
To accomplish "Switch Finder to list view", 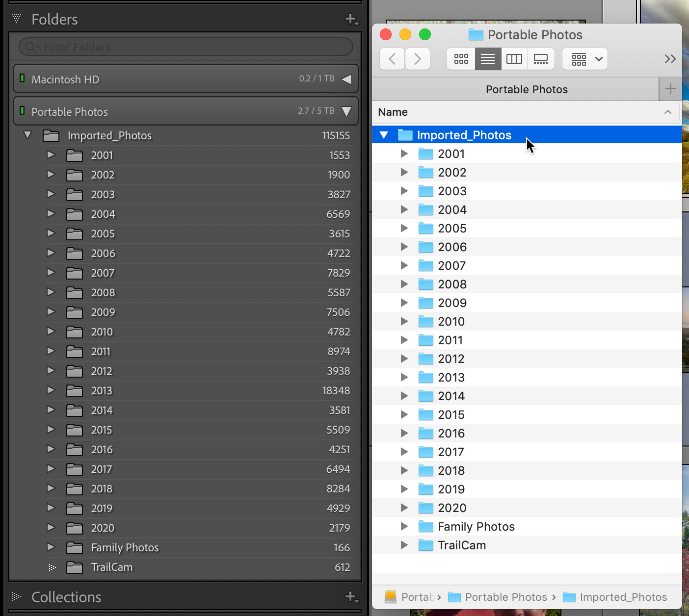I will [488, 59].
